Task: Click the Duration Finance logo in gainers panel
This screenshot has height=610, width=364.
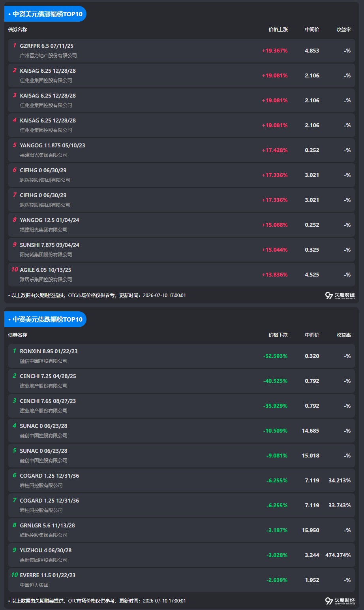Action: [x=340, y=296]
